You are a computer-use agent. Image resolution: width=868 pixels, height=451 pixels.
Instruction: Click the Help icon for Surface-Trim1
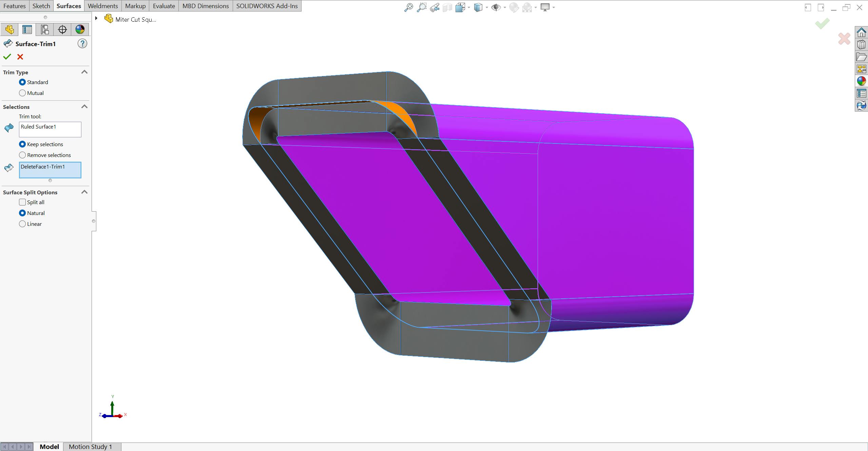coord(83,44)
